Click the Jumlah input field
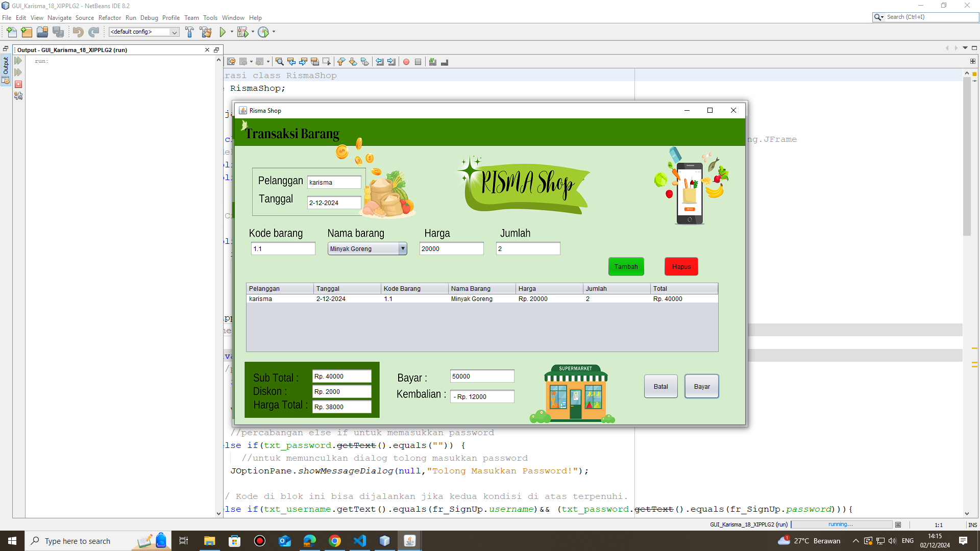The width and height of the screenshot is (980, 551). click(x=528, y=248)
